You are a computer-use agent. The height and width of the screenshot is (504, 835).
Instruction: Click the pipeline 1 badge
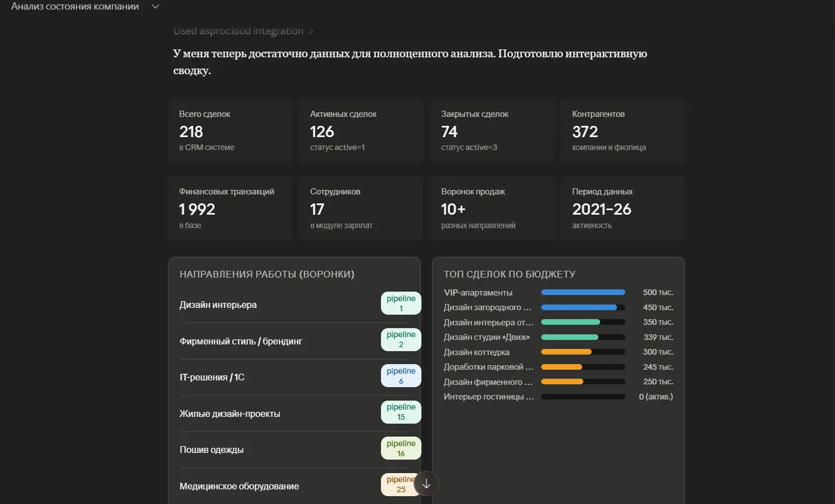pos(401,303)
